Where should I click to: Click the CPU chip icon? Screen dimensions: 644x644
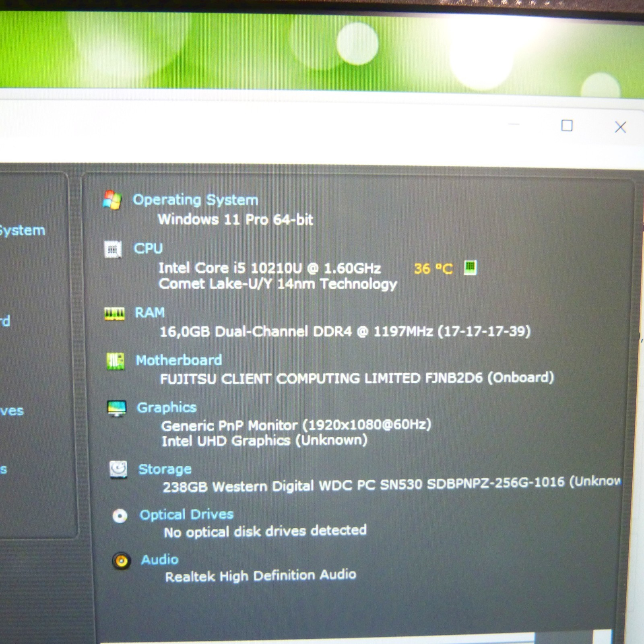[x=113, y=250]
